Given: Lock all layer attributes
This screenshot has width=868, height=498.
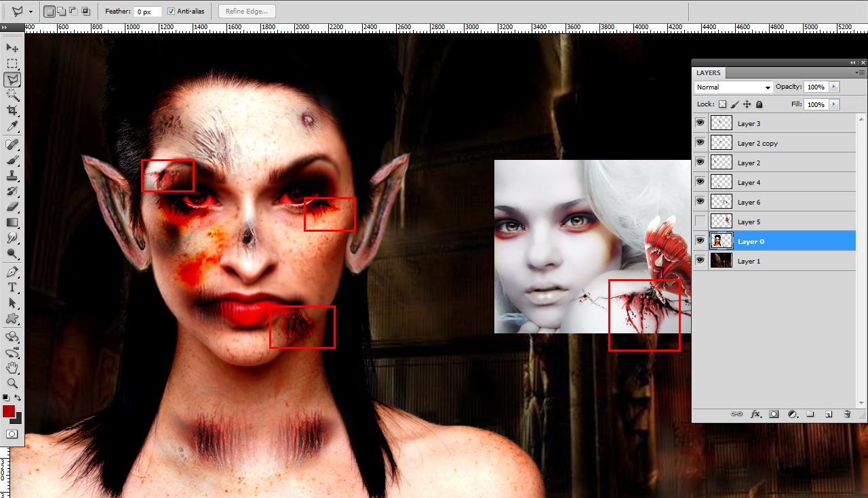Looking at the screenshot, I should click(759, 104).
